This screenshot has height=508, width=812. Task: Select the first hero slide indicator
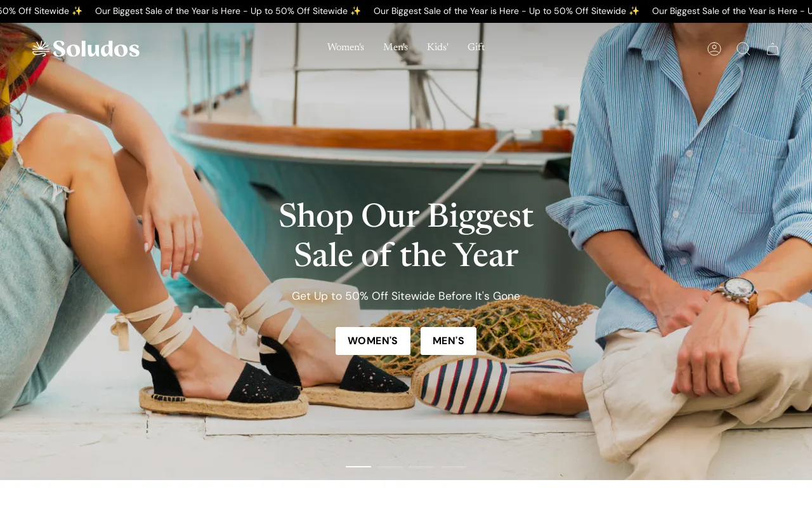coord(358,467)
